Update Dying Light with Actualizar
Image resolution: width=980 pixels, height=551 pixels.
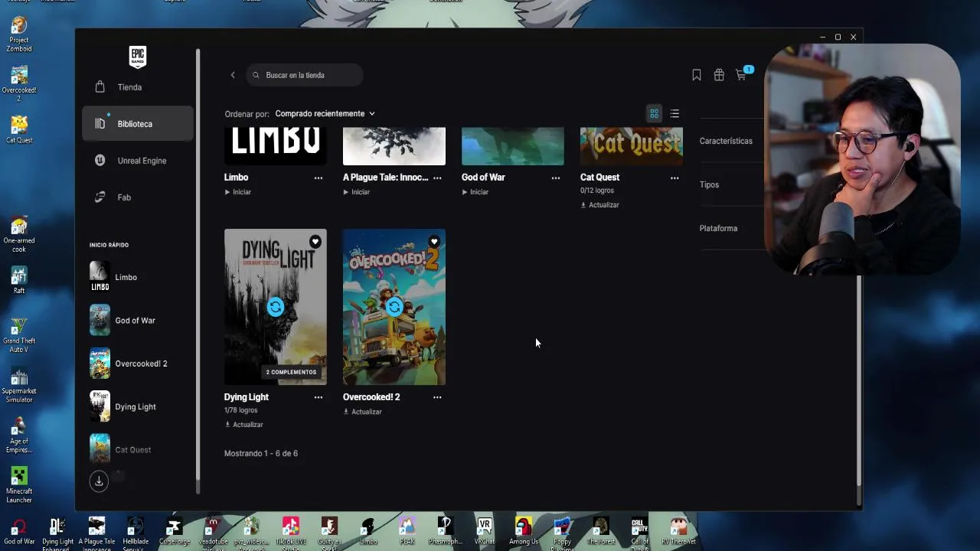[244, 425]
